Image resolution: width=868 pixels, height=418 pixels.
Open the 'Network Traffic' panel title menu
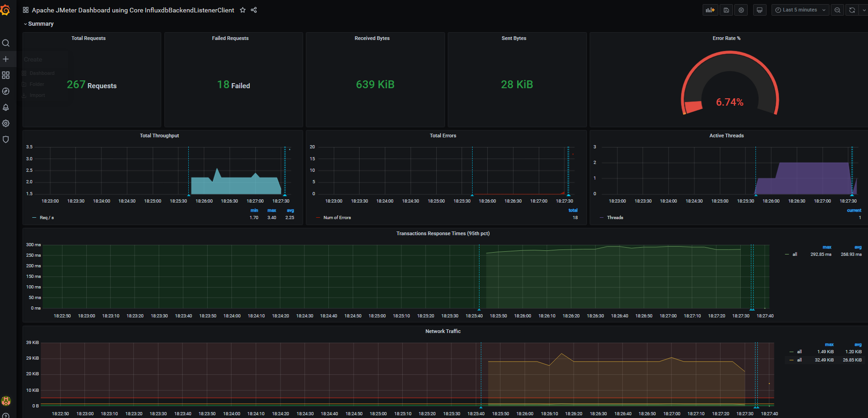click(443, 331)
